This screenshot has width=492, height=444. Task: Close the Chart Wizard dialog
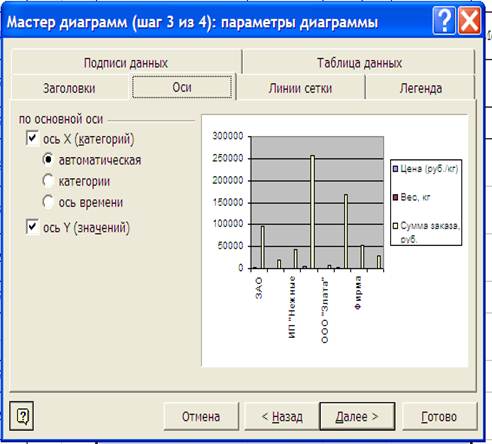tap(469, 21)
